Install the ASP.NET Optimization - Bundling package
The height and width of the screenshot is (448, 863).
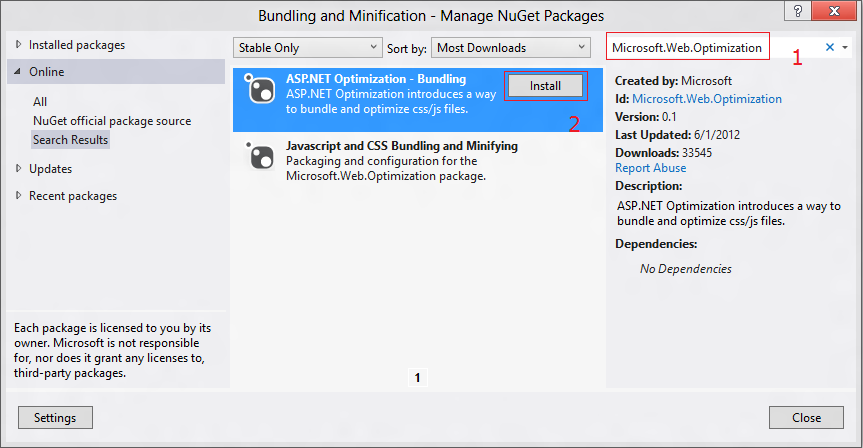click(545, 86)
